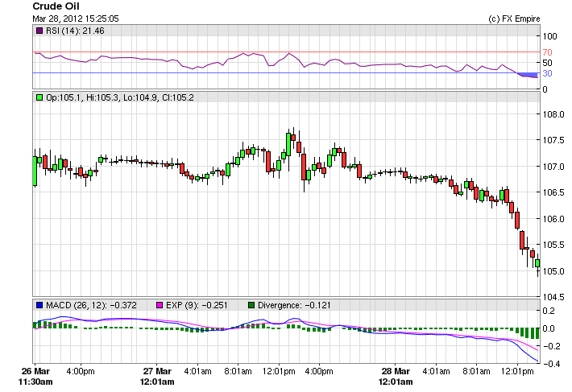Click the timestamp 'Mar 28, 2012 15:25:05'
This screenshot has height=392, width=572.
76,19
